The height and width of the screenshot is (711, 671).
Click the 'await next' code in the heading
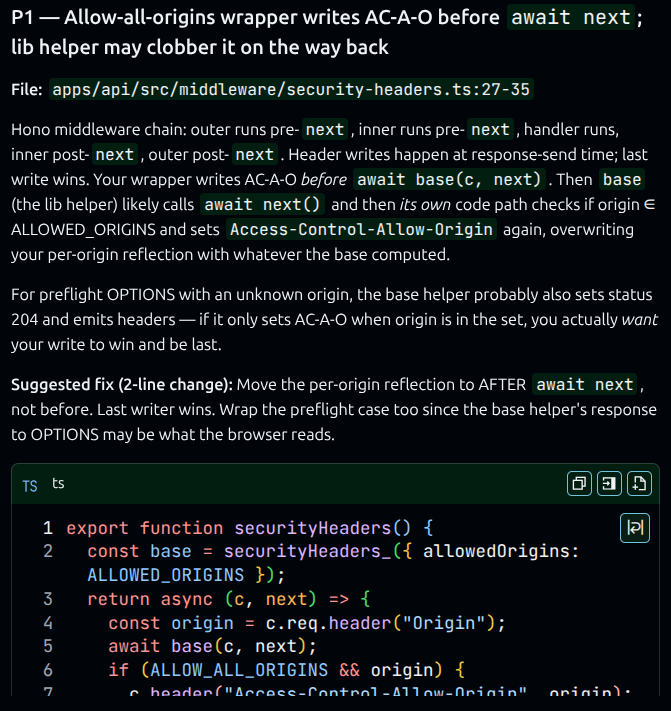[x=570, y=17]
